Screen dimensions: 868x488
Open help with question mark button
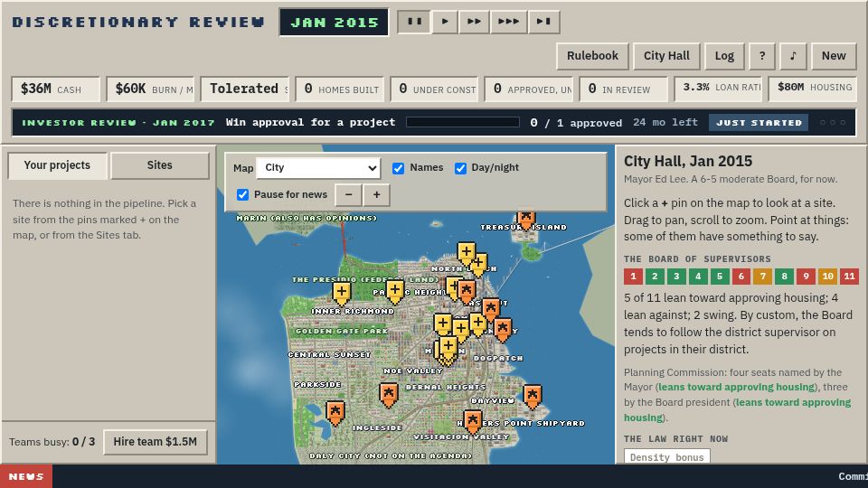point(762,56)
